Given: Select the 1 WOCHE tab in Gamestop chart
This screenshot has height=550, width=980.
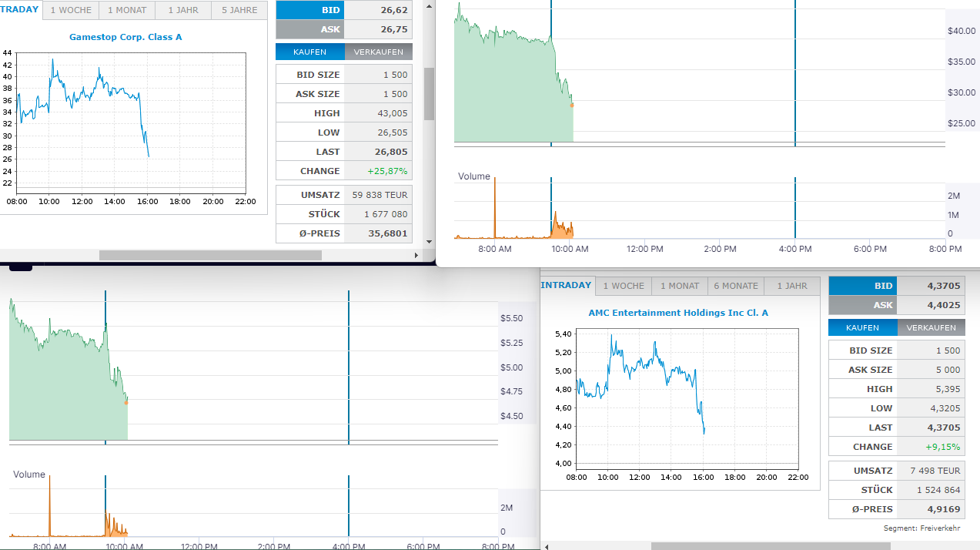Looking at the screenshot, I should point(72,11).
